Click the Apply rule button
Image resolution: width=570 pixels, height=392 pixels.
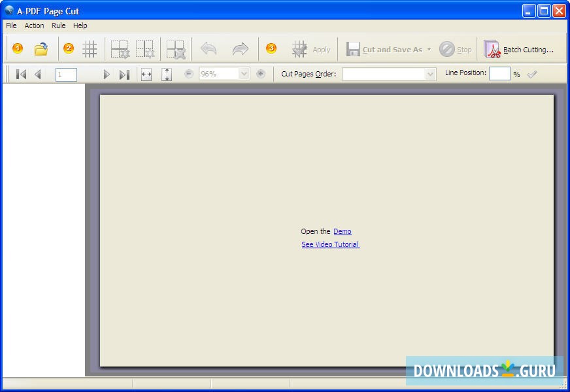(311, 50)
